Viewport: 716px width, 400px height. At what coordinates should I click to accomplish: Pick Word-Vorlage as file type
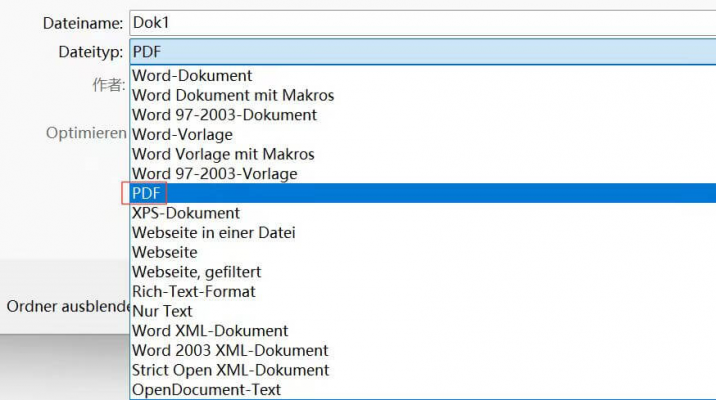[x=182, y=134]
